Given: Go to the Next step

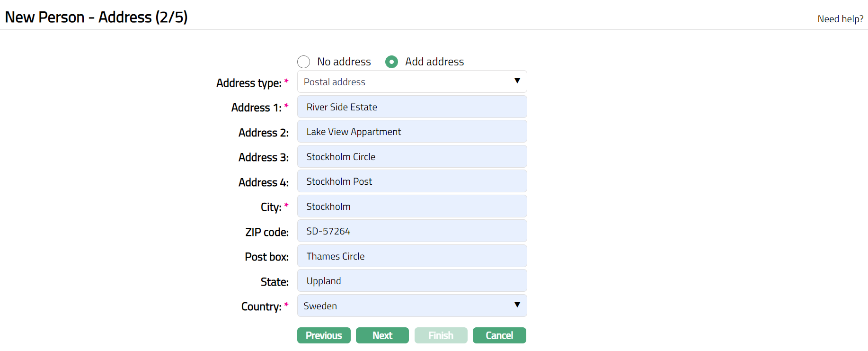Looking at the screenshot, I should click(x=382, y=335).
